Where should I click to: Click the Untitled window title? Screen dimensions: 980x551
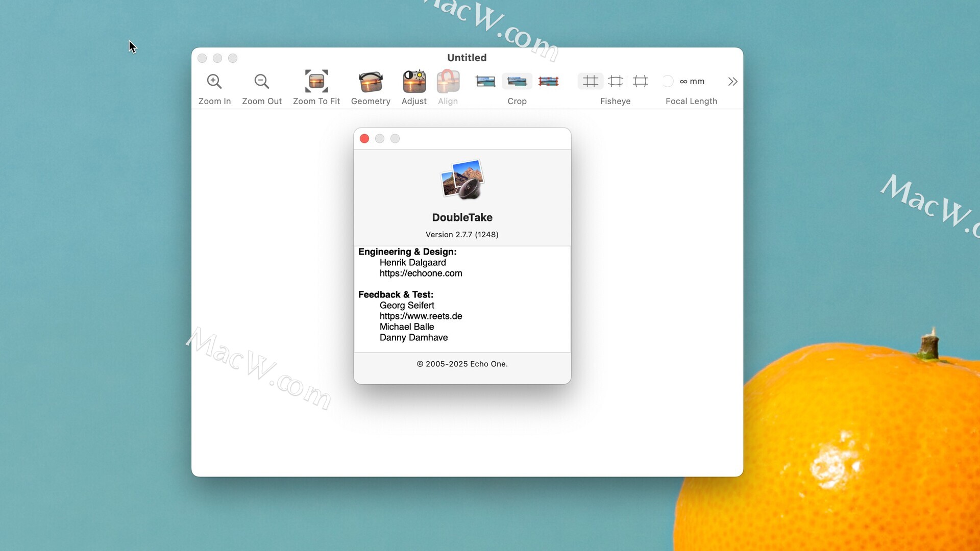click(x=467, y=58)
